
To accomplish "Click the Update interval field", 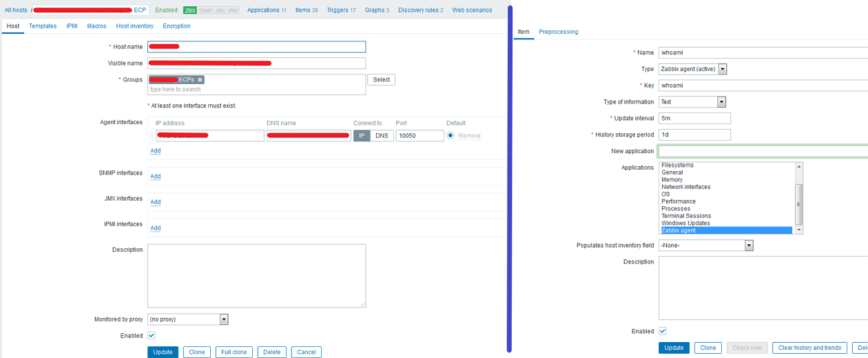I will pyautogui.click(x=694, y=119).
